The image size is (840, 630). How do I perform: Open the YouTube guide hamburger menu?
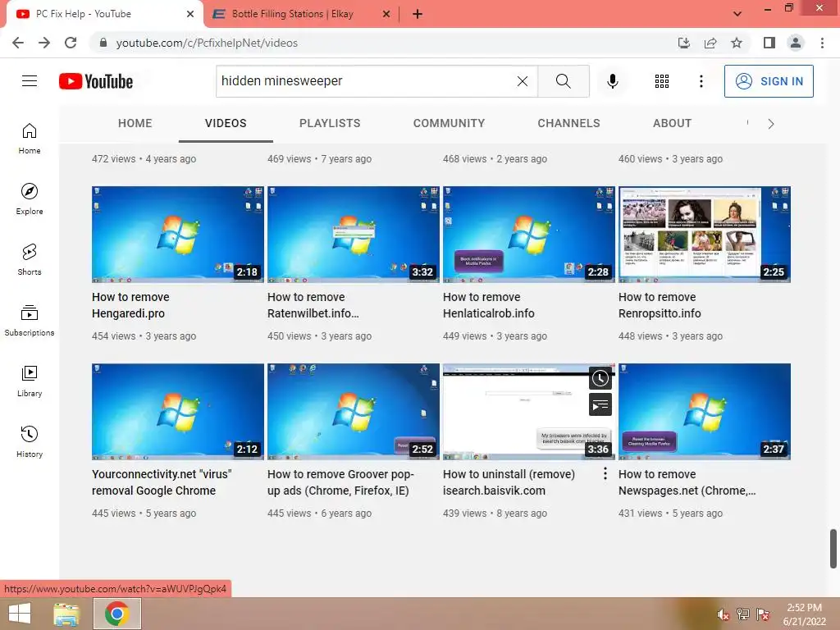click(30, 81)
